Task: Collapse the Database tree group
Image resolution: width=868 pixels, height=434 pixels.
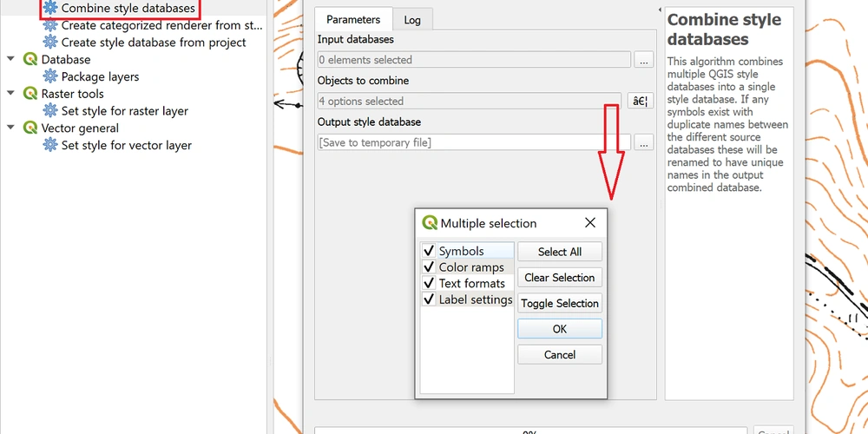Action: tap(10, 59)
